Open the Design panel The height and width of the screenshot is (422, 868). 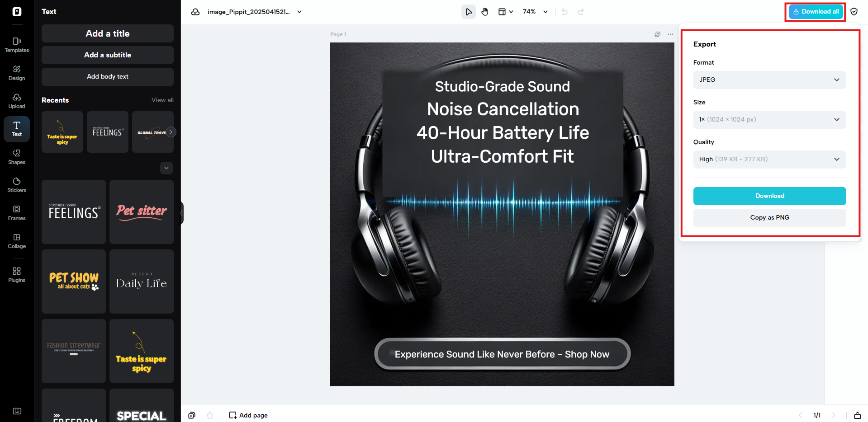coord(16,72)
